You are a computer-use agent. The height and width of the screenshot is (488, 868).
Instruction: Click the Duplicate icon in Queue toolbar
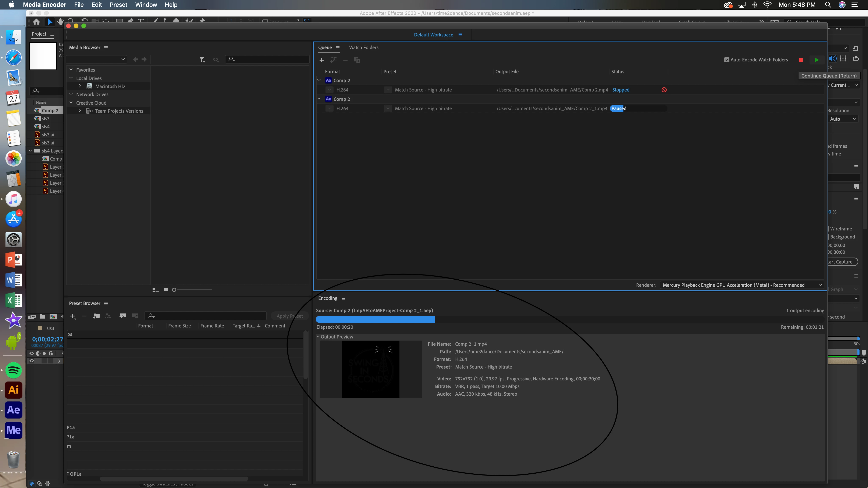(357, 60)
